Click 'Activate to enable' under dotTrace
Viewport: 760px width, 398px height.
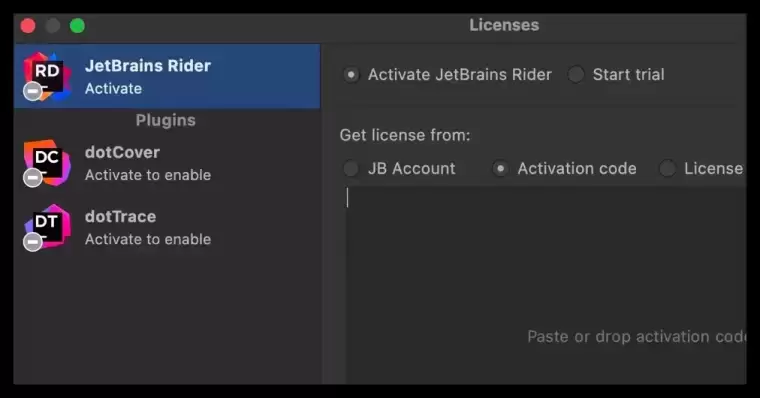(148, 239)
